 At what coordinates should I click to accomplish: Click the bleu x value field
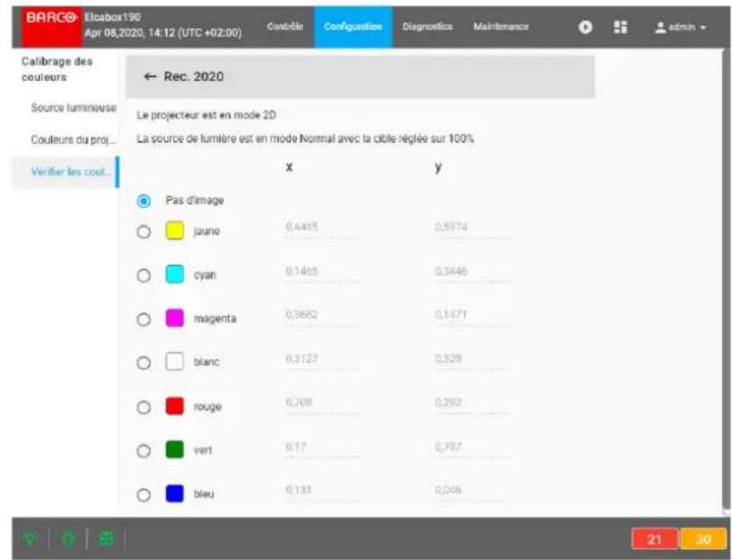(322, 491)
